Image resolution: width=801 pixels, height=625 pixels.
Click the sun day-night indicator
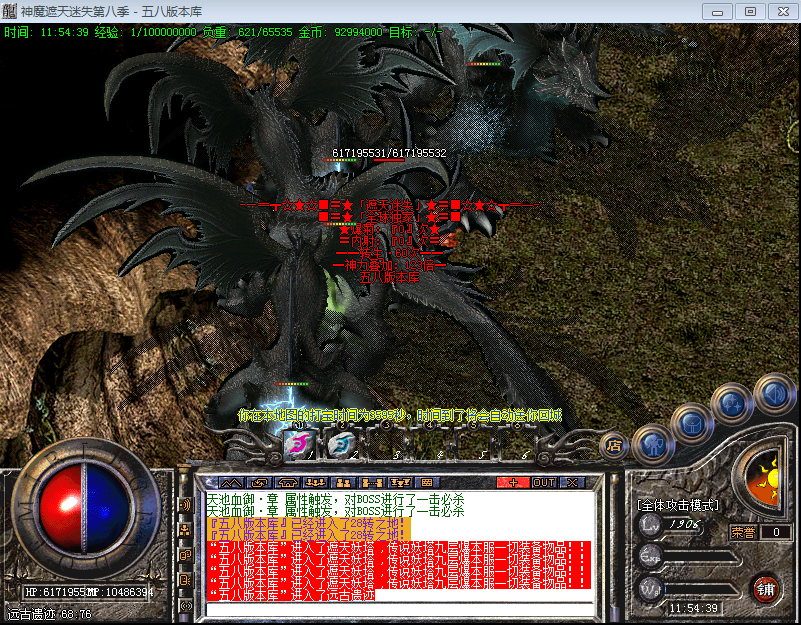click(x=765, y=478)
